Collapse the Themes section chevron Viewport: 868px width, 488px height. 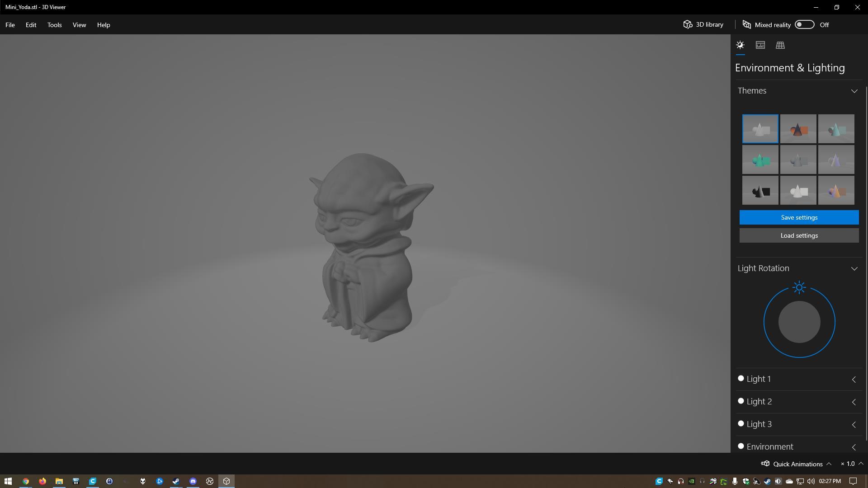[854, 91]
